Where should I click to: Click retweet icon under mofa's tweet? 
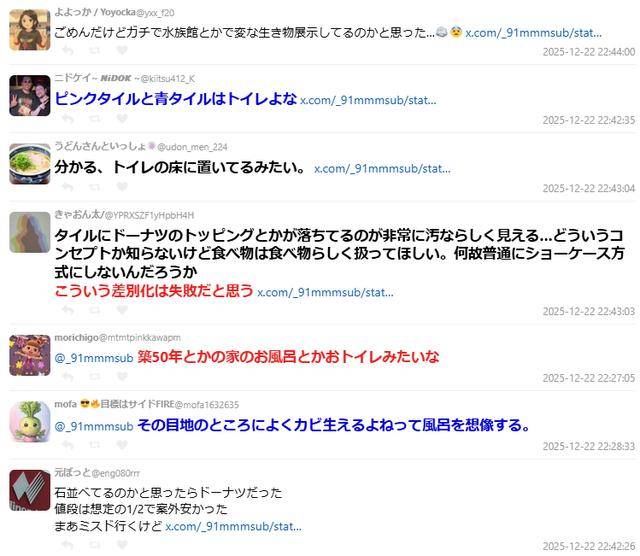(95, 445)
